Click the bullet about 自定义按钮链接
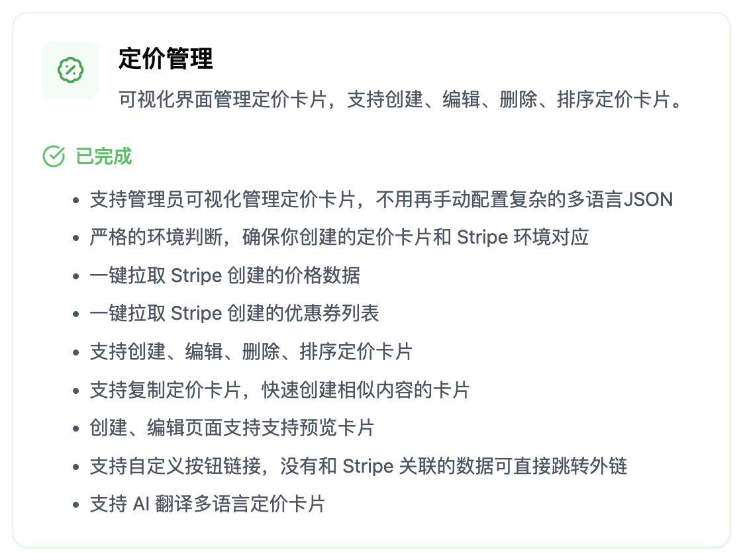The width and height of the screenshot is (743, 560). pyautogui.click(x=359, y=466)
